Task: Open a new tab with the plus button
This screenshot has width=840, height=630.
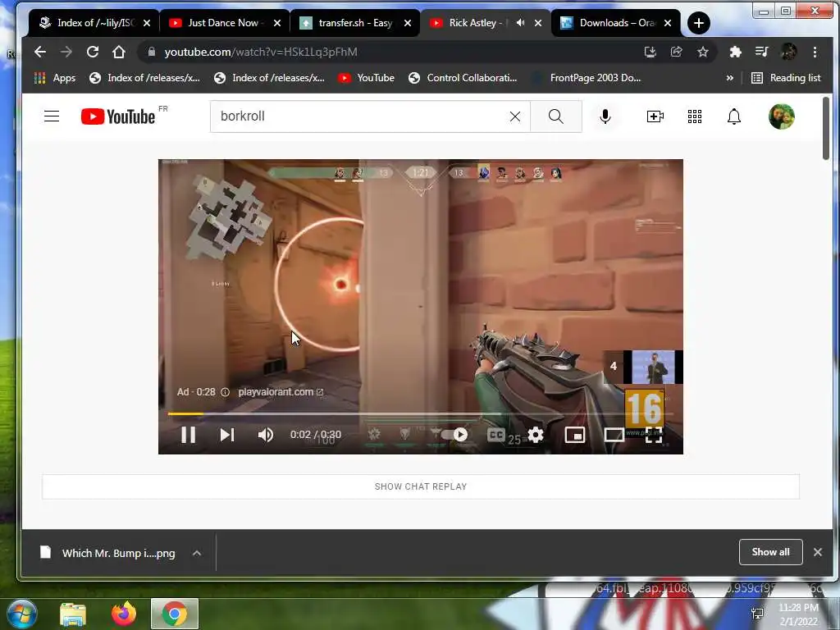Action: (699, 22)
